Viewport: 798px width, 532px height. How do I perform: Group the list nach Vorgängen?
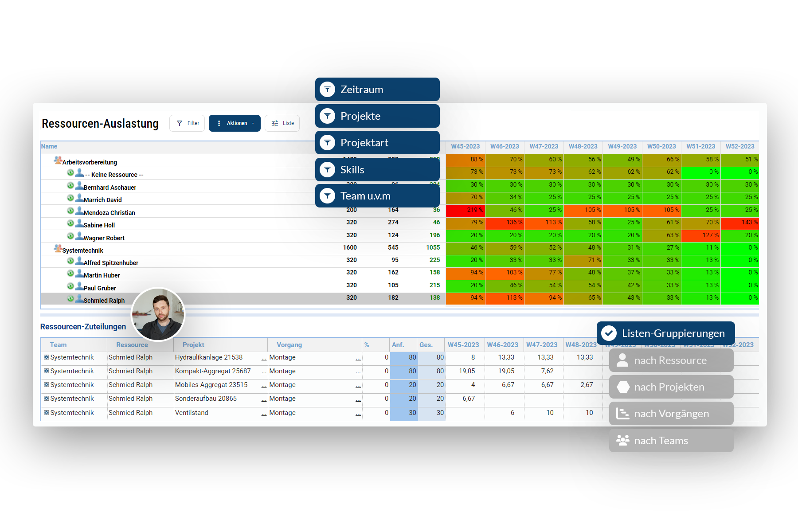pyautogui.click(x=671, y=414)
